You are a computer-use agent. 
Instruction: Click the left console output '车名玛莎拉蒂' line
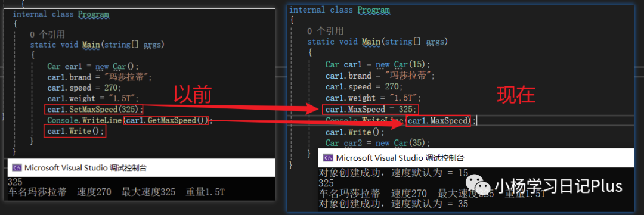(117, 192)
